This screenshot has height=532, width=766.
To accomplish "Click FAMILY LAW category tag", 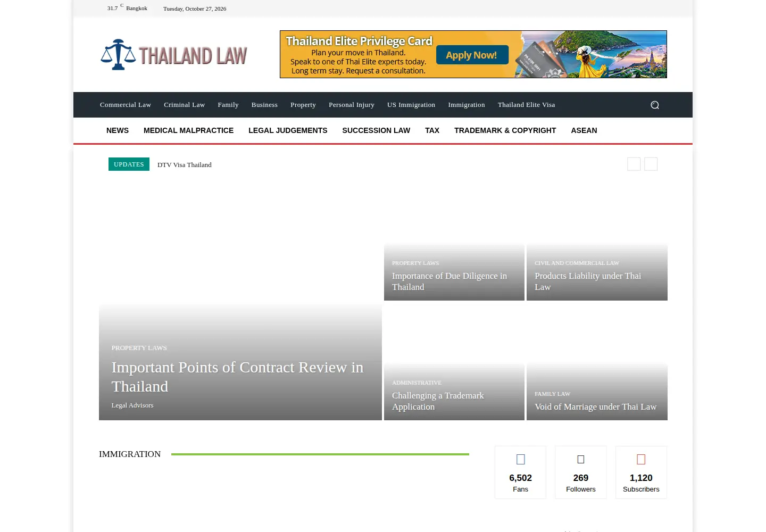I will point(552,394).
